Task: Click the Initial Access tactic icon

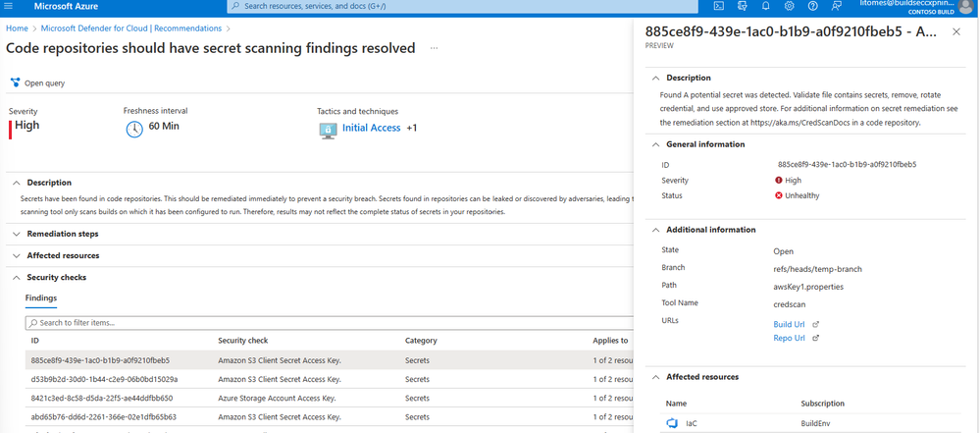Action: 328,130
